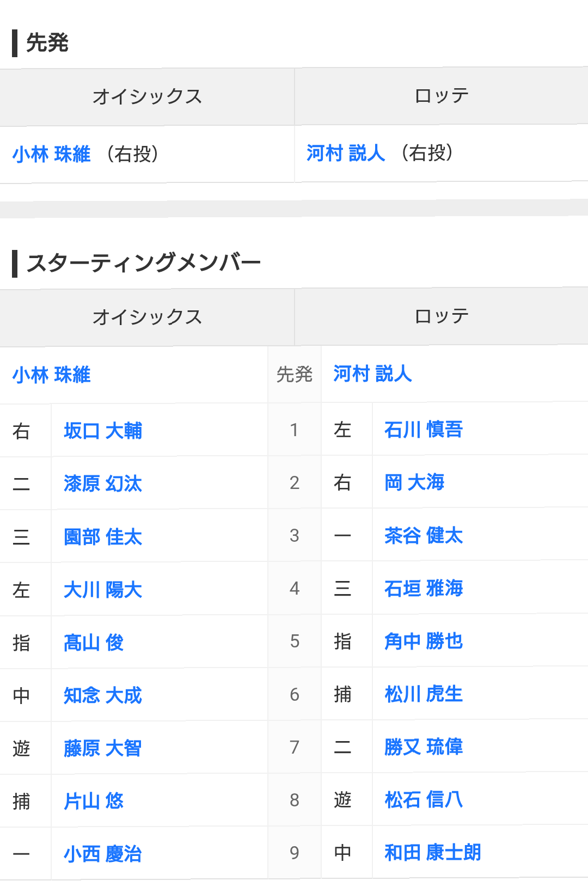Select third batter 園部 佳太
Image resolution: width=588 pixels, height=887 pixels.
click(102, 537)
